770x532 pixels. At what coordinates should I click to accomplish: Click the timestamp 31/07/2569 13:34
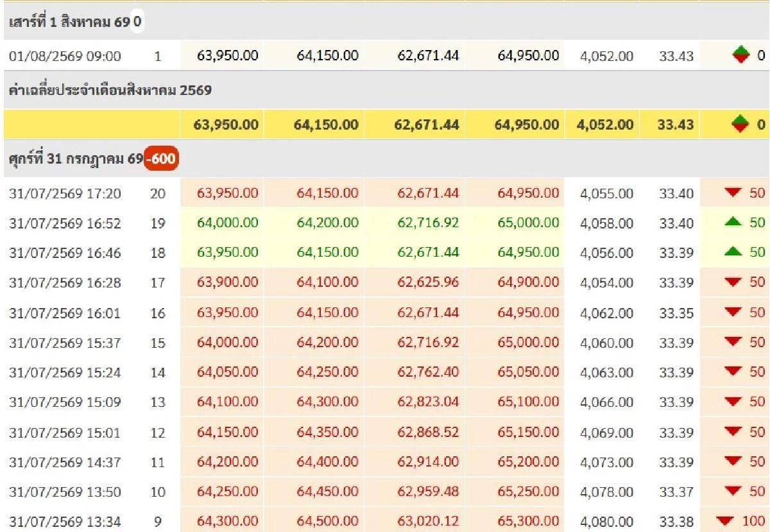pos(65,522)
